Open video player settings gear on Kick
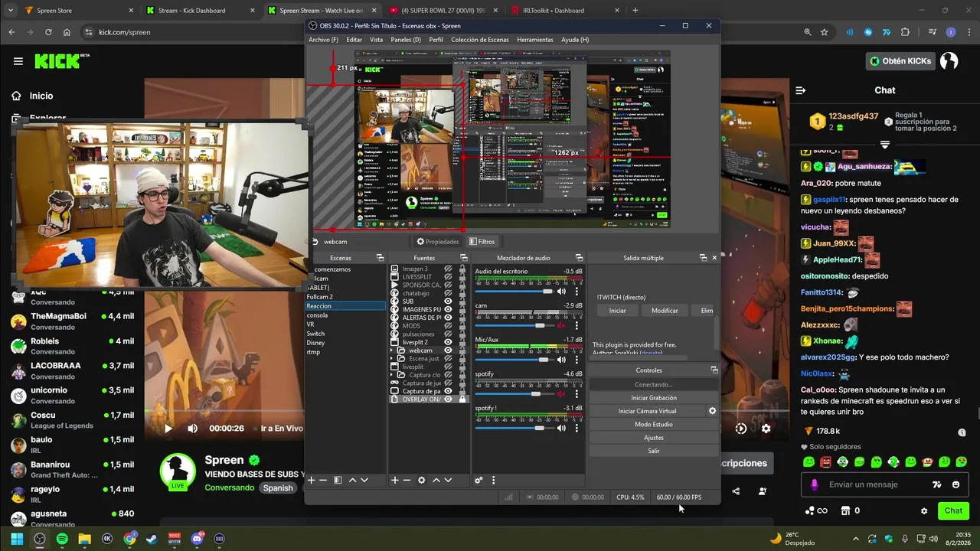Screen dimensions: 980x551 click(766, 429)
